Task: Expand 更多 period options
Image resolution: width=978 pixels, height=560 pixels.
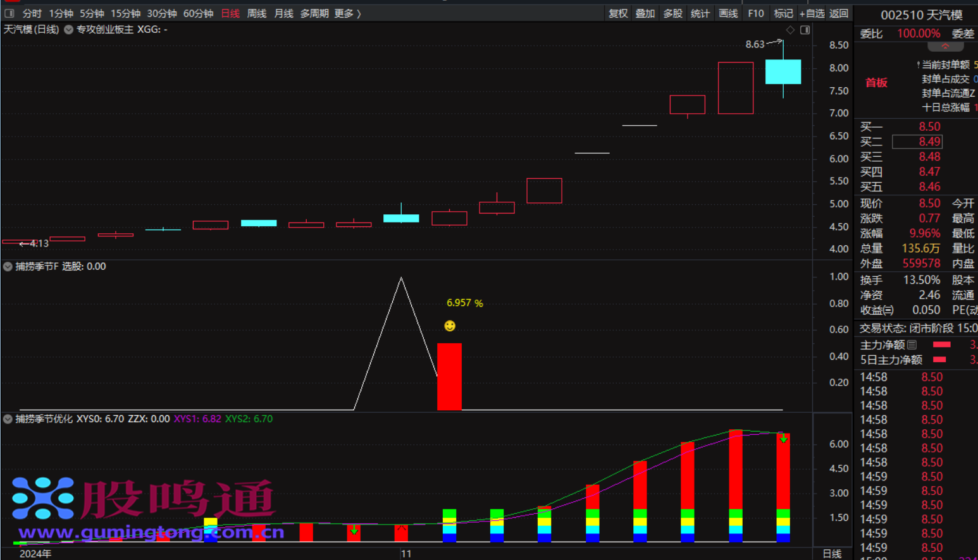Action: point(347,13)
